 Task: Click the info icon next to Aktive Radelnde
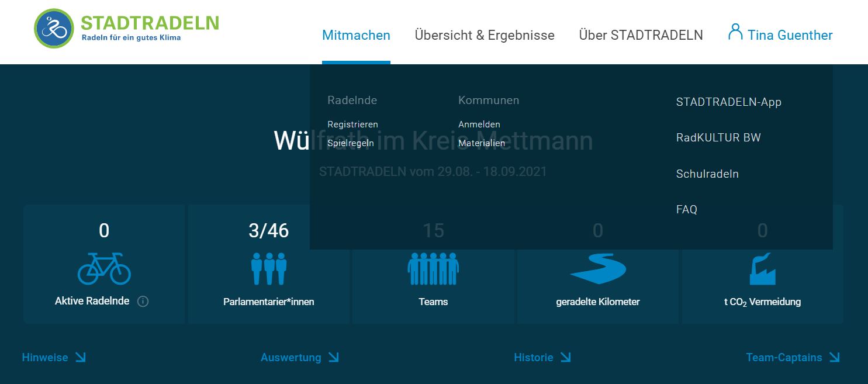coord(143,302)
